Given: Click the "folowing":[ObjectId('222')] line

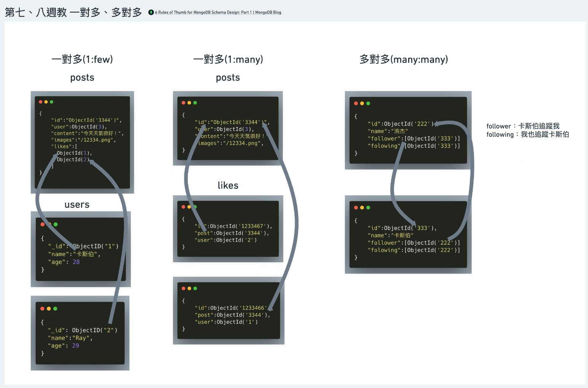Looking at the screenshot, I should (x=414, y=250).
